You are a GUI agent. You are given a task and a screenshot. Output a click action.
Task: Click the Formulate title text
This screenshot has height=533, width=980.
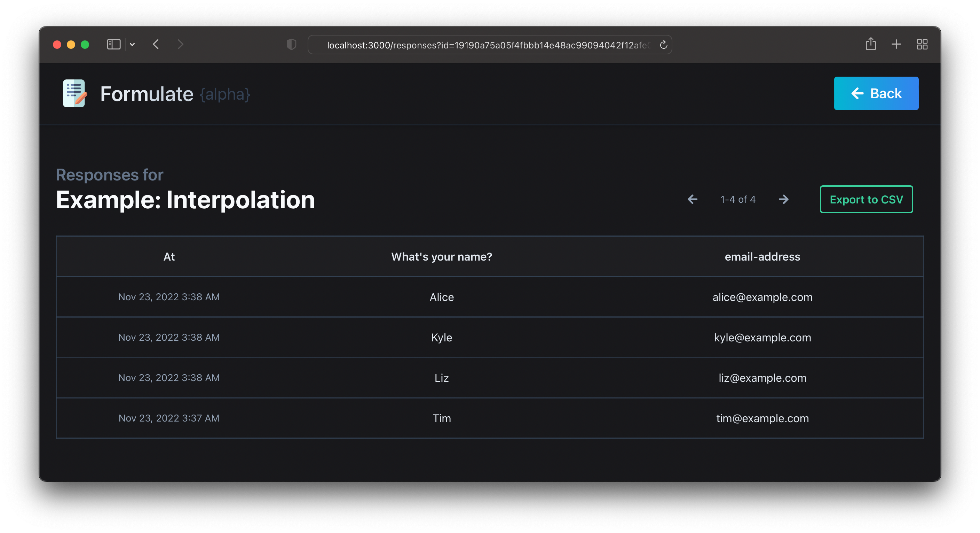pyautogui.click(x=147, y=94)
